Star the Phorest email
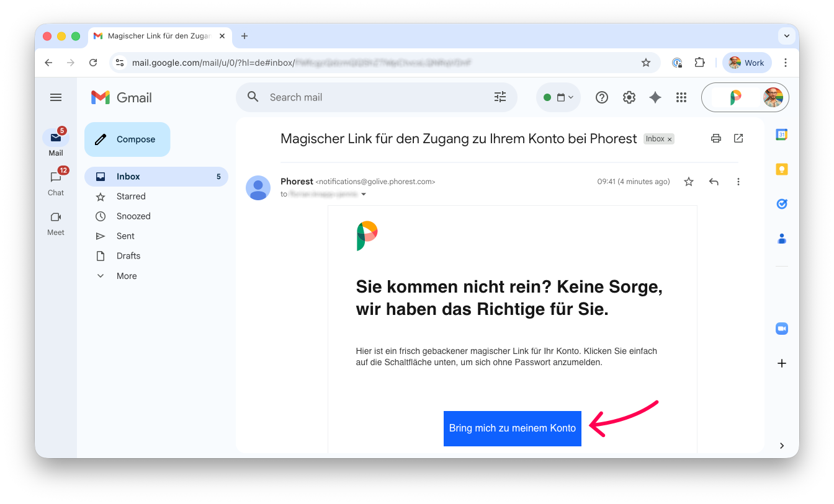Viewport: 834px width, 504px height. click(x=688, y=181)
